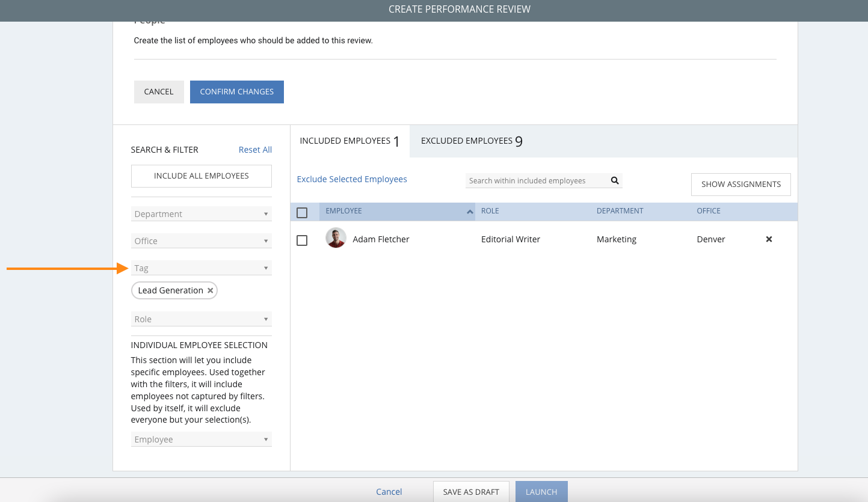Viewport: 868px width, 502px height.
Task: Open the Role filter dropdown
Action: [201, 319]
